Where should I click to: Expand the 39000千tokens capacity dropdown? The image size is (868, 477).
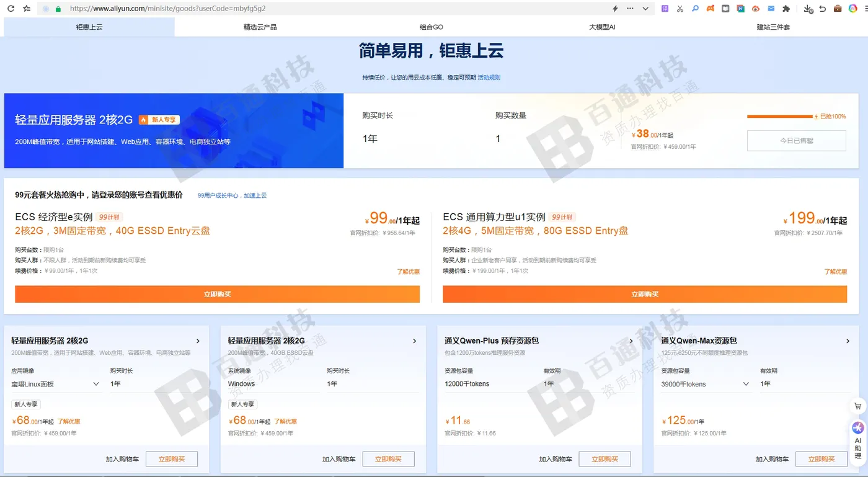[706, 384]
